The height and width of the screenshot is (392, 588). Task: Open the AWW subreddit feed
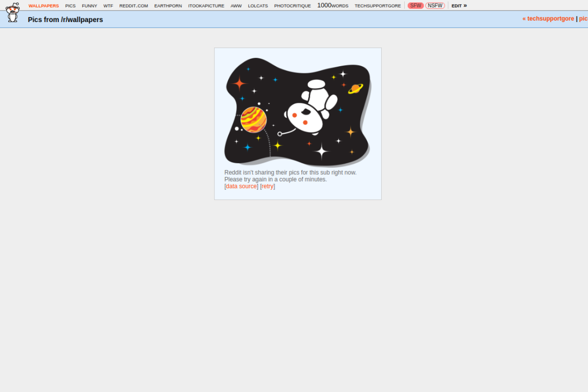(x=236, y=6)
